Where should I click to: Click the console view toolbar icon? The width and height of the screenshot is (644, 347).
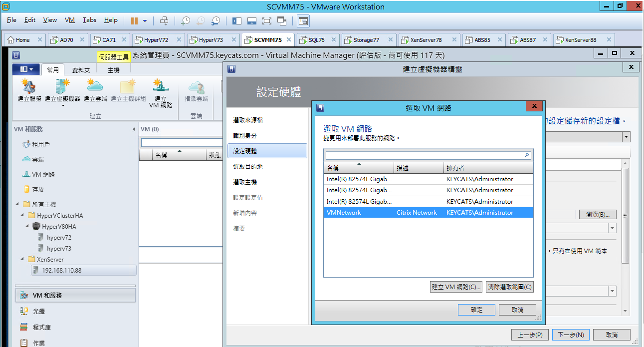(x=303, y=20)
